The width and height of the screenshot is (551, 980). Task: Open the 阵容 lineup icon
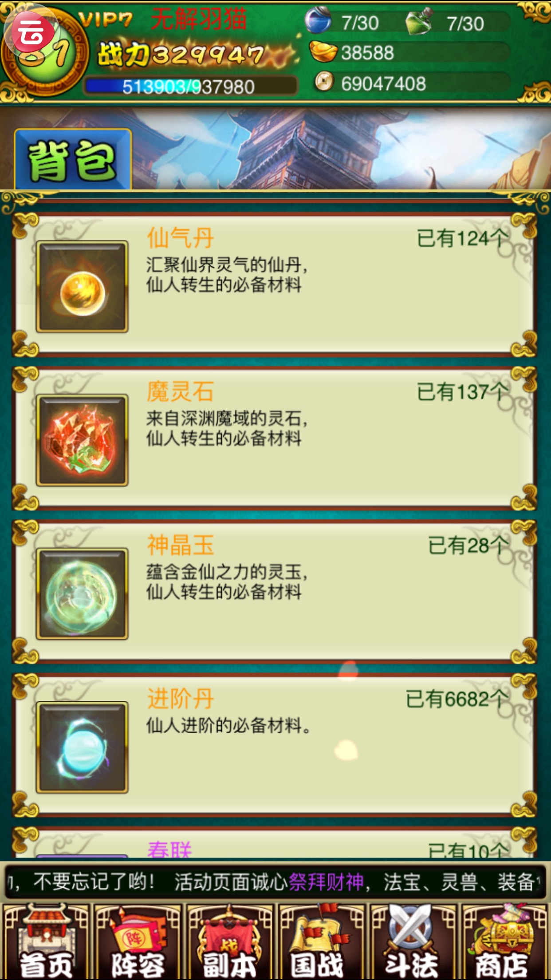(138, 942)
